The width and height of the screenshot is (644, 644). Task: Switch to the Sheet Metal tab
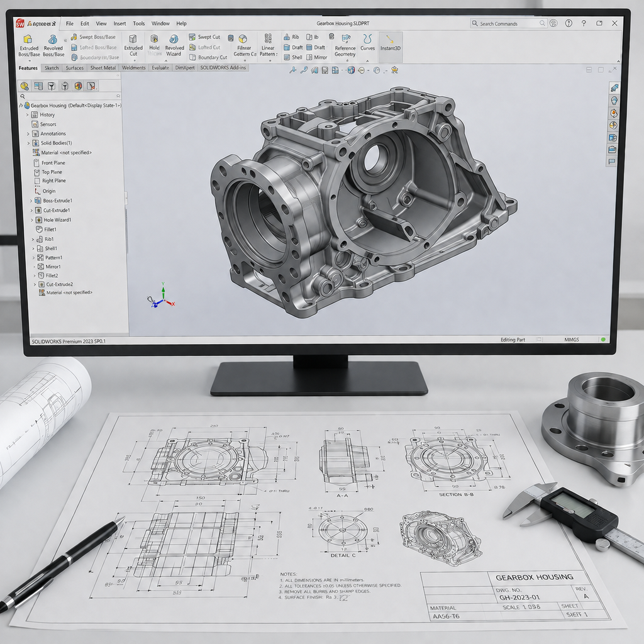103,68
